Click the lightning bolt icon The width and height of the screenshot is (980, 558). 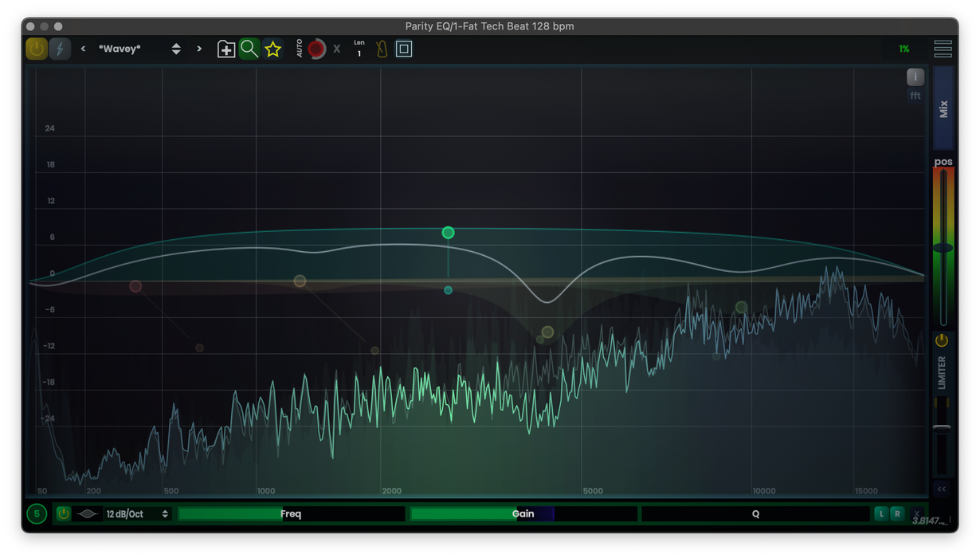coord(60,49)
